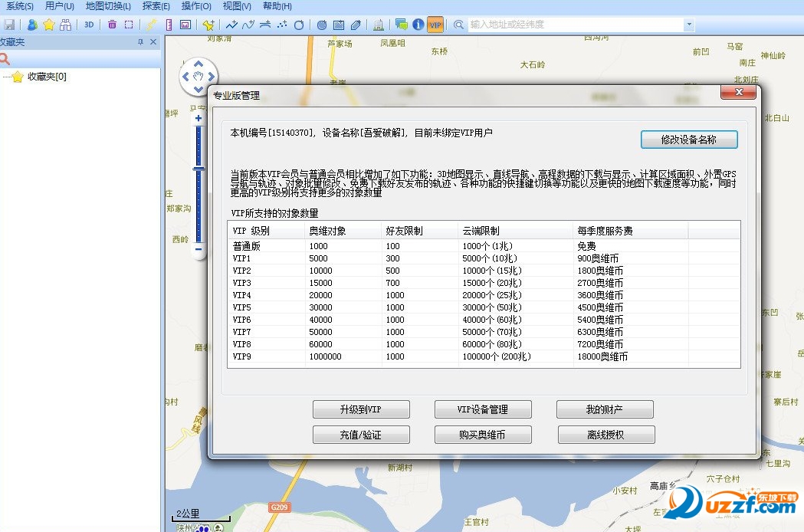804x532 pixels.
Task: Click the binoculars search icon
Action: pyautogui.click(x=65, y=25)
